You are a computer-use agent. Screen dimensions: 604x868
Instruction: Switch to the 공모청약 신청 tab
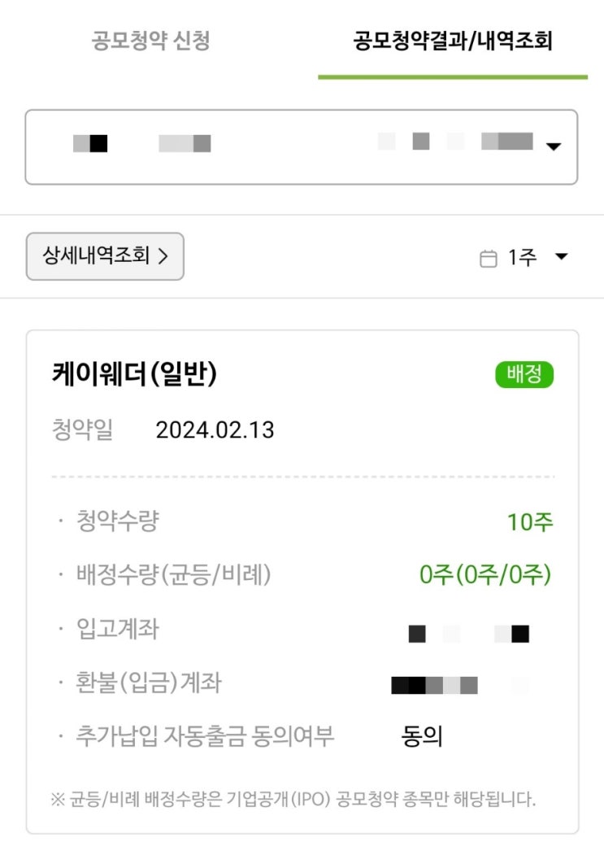[150, 41]
